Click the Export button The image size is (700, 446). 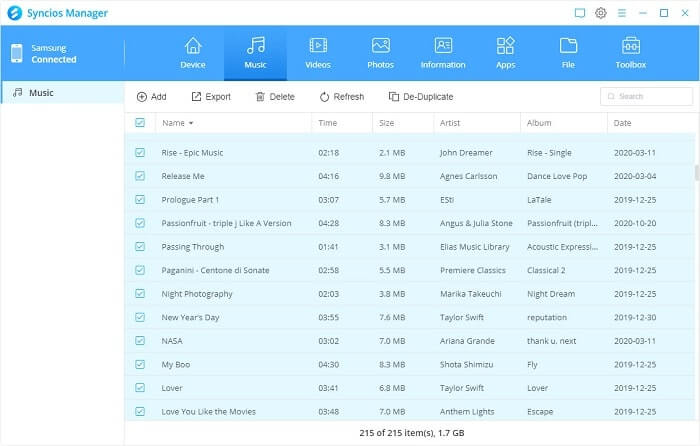pyautogui.click(x=211, y=96)
